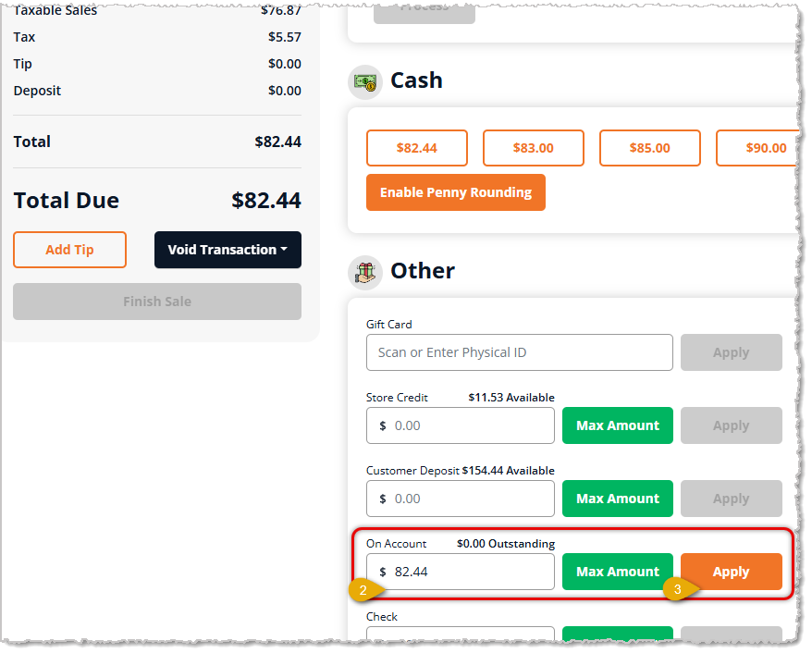
Task: Click the Total Due $82.44 value
Action: [266, 201]
